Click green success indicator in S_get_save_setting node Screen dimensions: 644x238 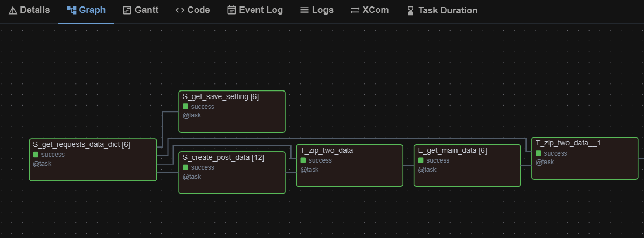click(x=185, y=107)
